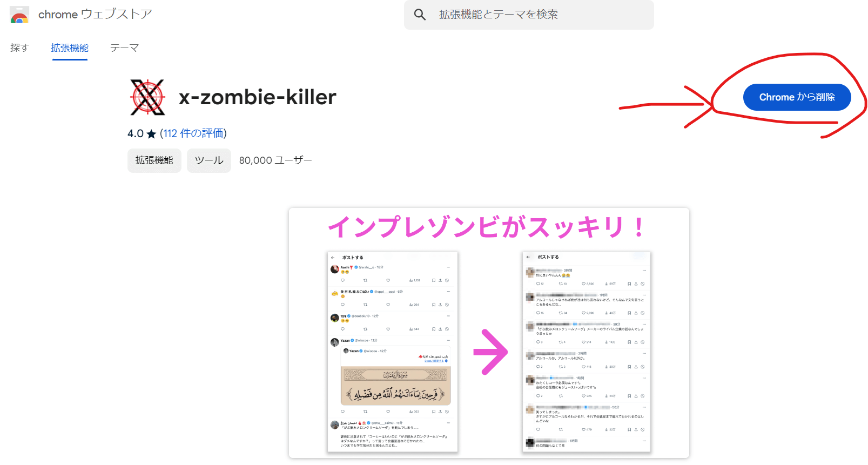This screenshot has height=465, width=868.
Task: Click the chrome ウェブストア title text
Action: click(95, 15)
